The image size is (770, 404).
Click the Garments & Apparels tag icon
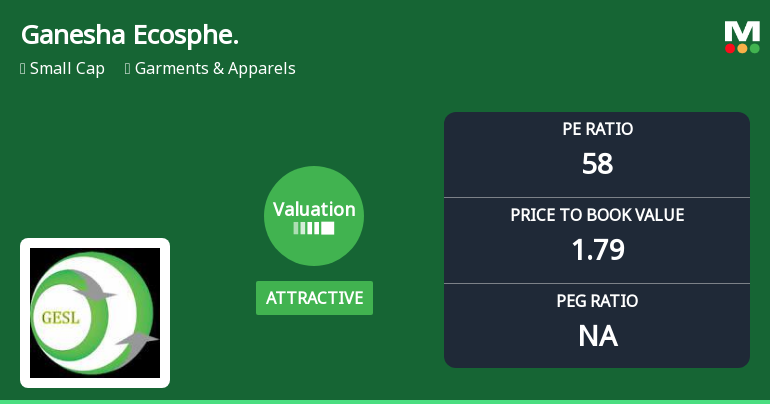point(128,69)
